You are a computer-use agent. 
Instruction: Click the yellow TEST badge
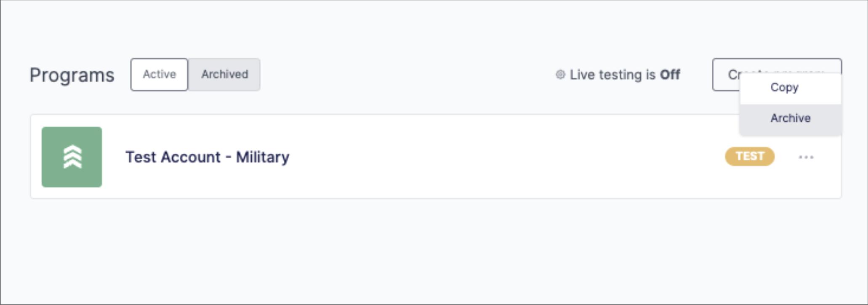(x=750, y=156)
